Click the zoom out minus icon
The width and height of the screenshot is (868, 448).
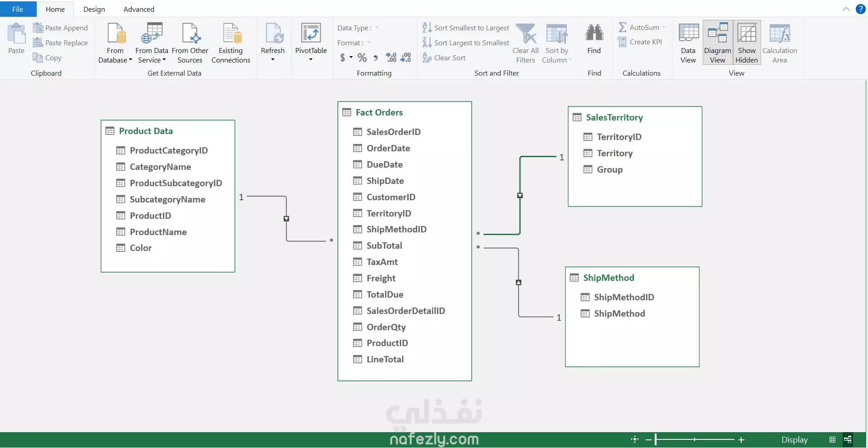[648, 440]
